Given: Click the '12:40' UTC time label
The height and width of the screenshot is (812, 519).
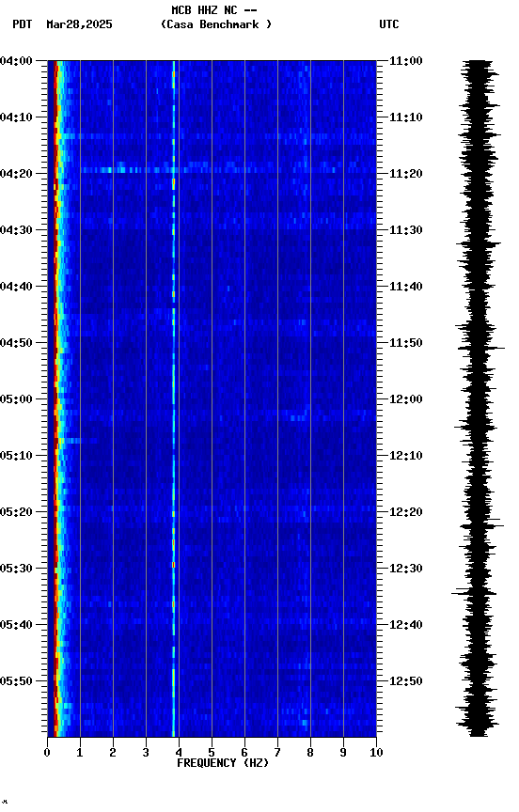Looking at the screenshot, I should point(406,625).
